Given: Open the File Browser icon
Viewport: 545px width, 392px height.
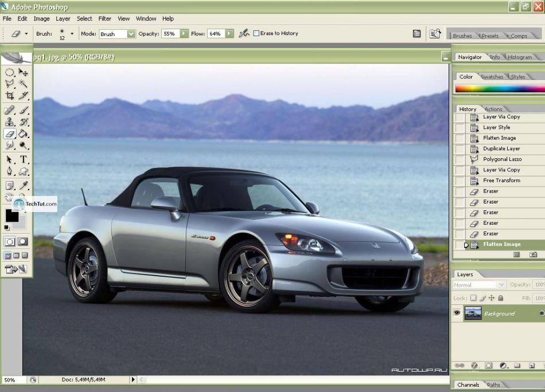Looking at the screenshot, I should (x=435, y=33).
